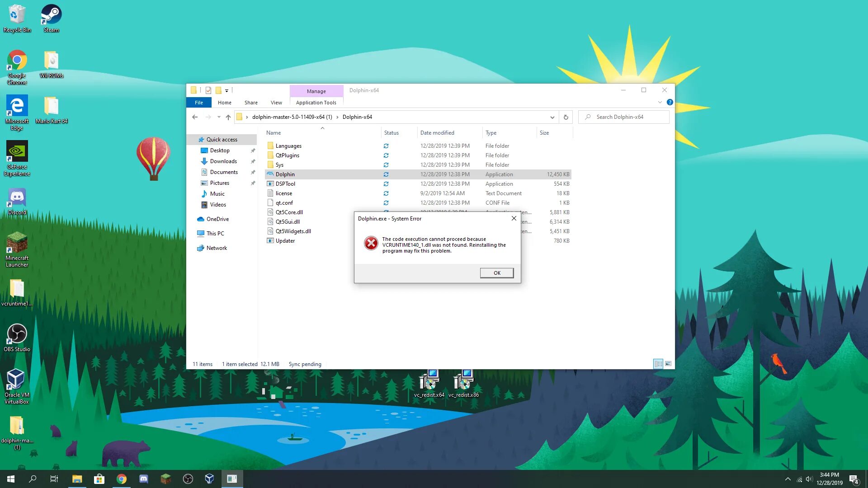Switch to large icons view in Explorer
Screen dimensions: 868x488
coord(668,364)
